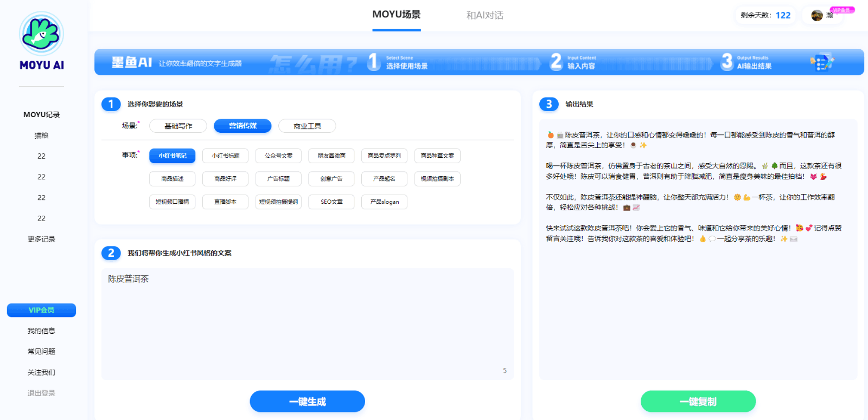Click the robot icon in the blue banner
The width and height of the screenshot is (868, 420).
(x=822, y=62)
